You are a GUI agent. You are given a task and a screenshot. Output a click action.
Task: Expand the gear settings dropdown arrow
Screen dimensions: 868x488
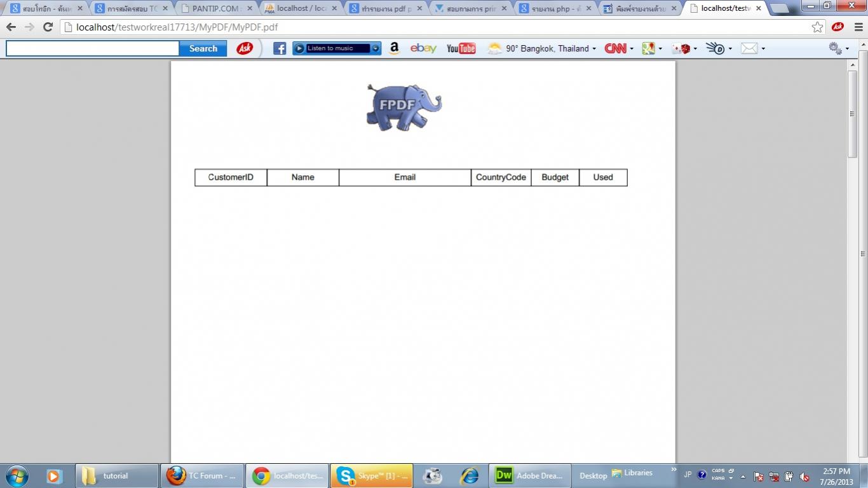[847, 49]
